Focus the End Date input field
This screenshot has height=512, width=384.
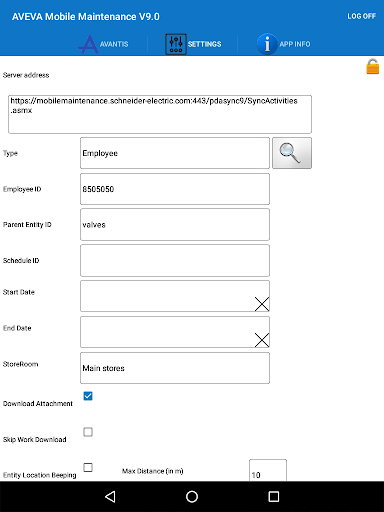click(175, 332)
